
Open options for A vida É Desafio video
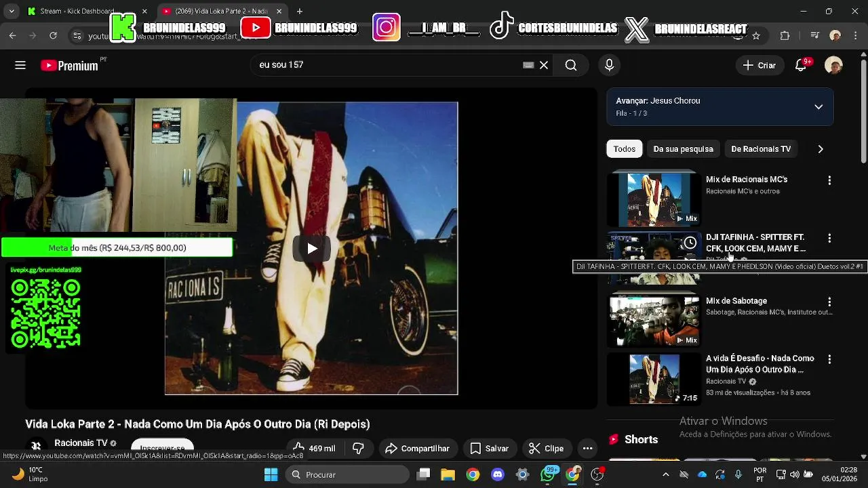pos(829,360)
